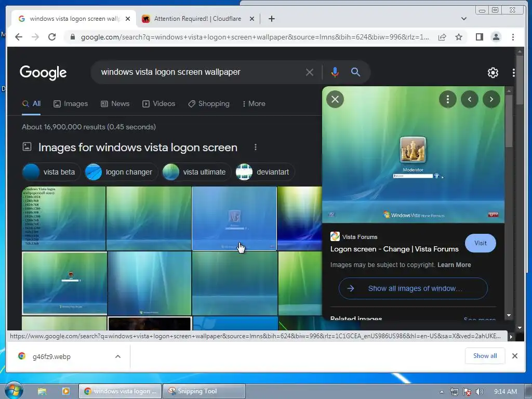Show hidden system tray icons

(x=442, y=392)
